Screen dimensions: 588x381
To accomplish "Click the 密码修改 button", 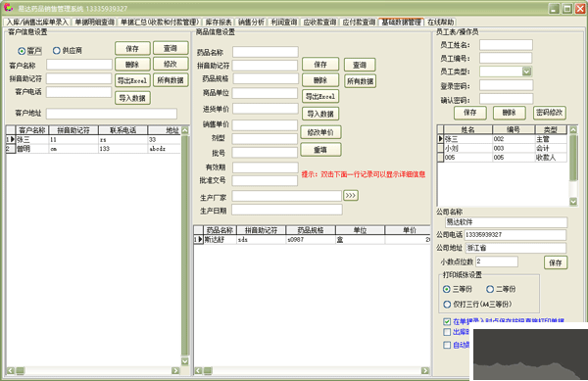I will pyautogui.click(x=550, y=113).
